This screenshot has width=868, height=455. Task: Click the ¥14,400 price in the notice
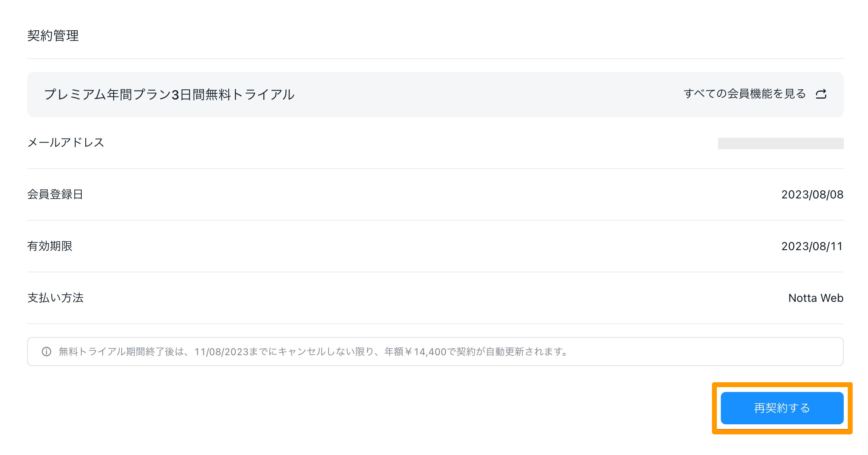[x=425, y=352]
